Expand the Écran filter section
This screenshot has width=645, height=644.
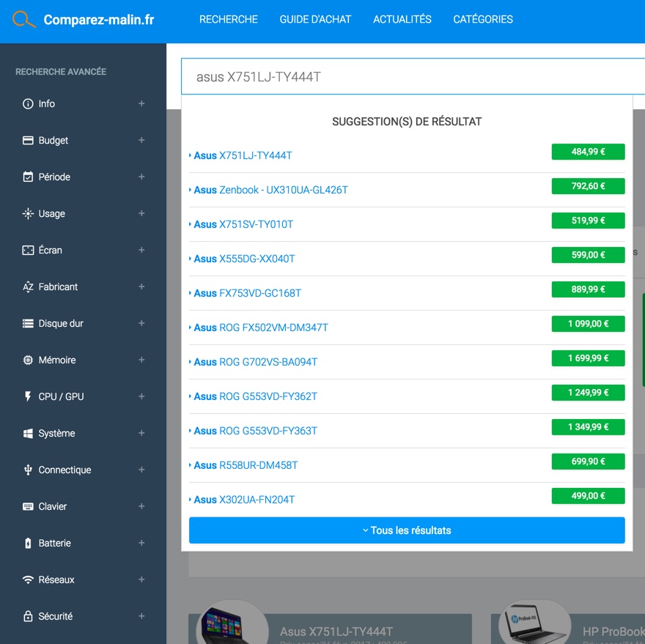(x=141, y=251)
